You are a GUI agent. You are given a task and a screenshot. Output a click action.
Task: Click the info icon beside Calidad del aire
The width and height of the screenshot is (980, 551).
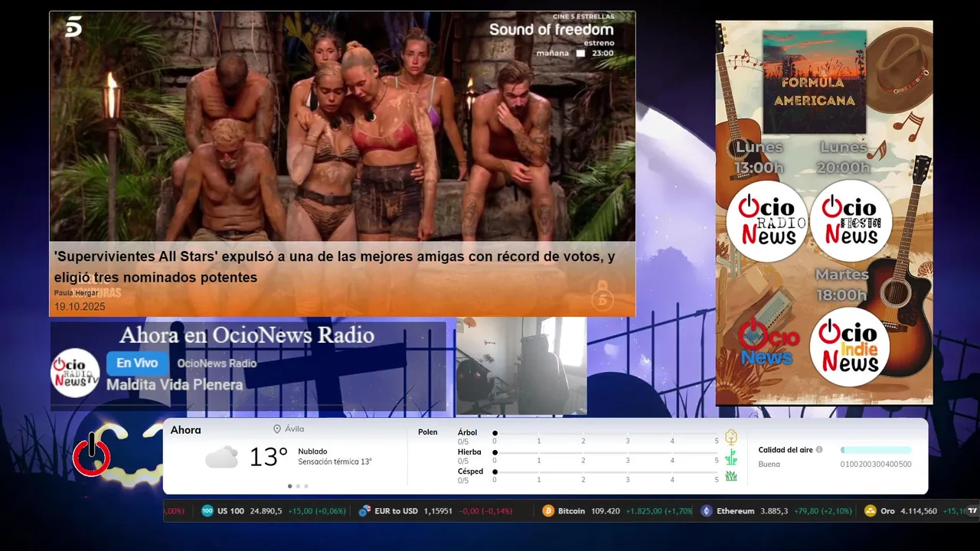[x=819, y=450]
